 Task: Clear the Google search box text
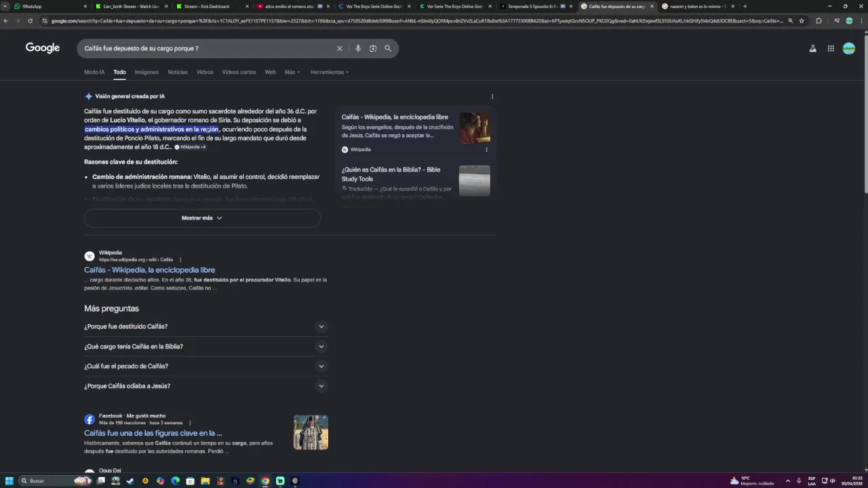[340, 49]
